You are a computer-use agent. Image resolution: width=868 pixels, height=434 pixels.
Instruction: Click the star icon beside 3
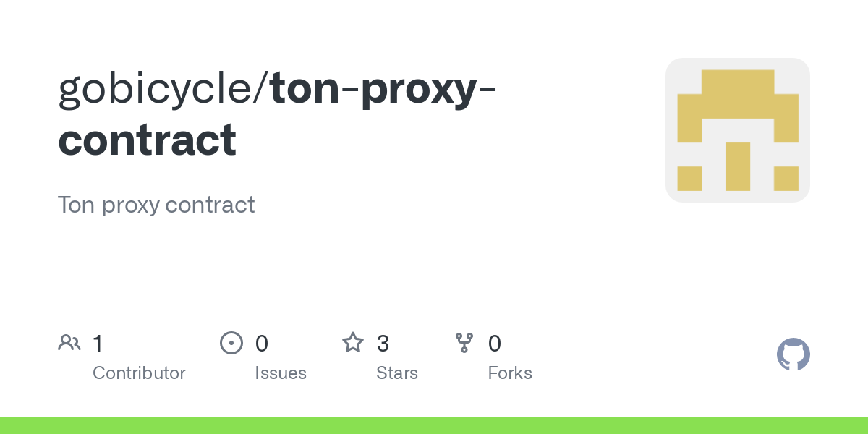[353, 342]
